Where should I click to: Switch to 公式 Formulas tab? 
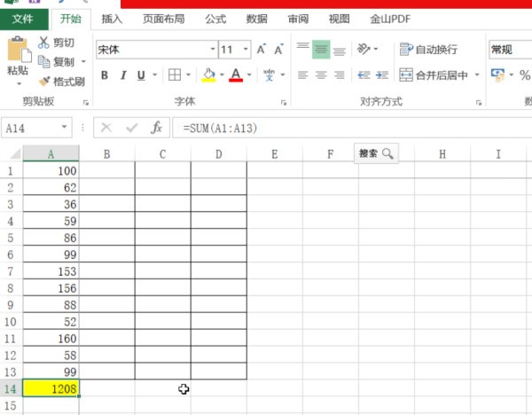coord(215,19)
